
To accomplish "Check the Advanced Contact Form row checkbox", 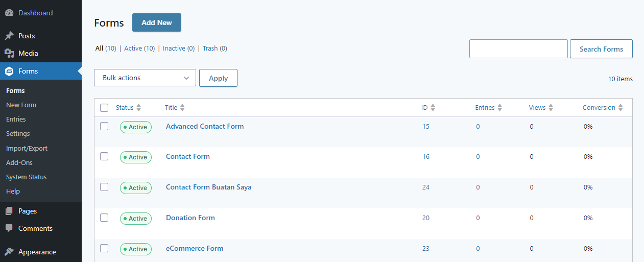I will coord(104,126).
